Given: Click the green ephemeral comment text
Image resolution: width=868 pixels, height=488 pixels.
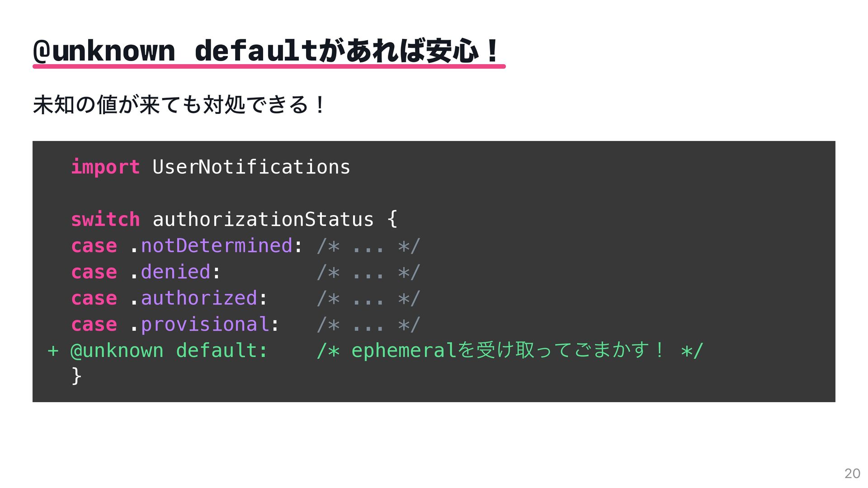Looking at the screenshot, I should pyautogui.click(x=510, y=351).
